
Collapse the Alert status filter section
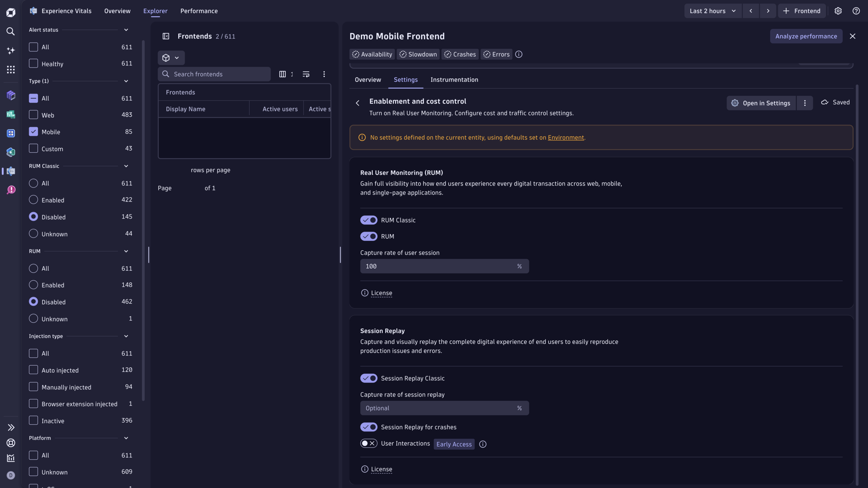click(126, 30)
